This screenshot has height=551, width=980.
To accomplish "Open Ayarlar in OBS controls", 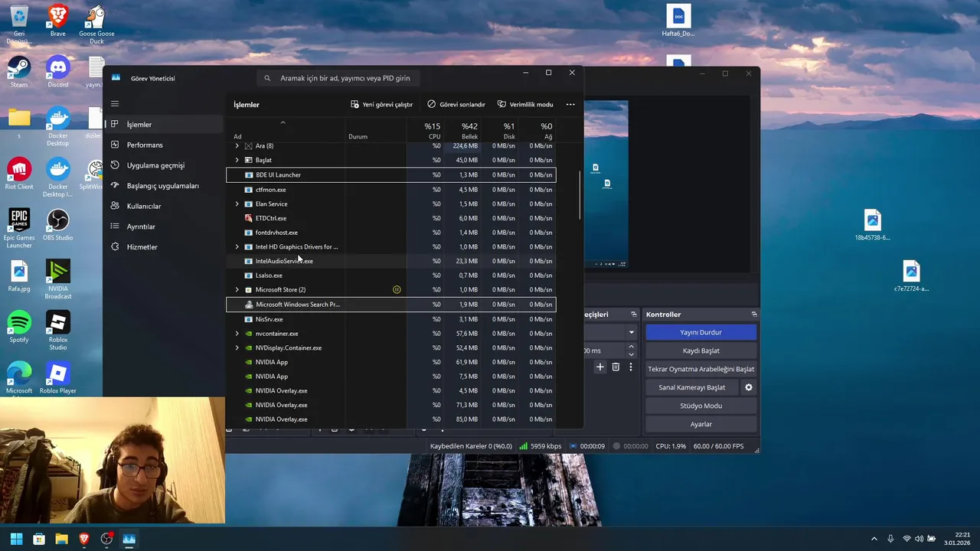I will point(701,424).
